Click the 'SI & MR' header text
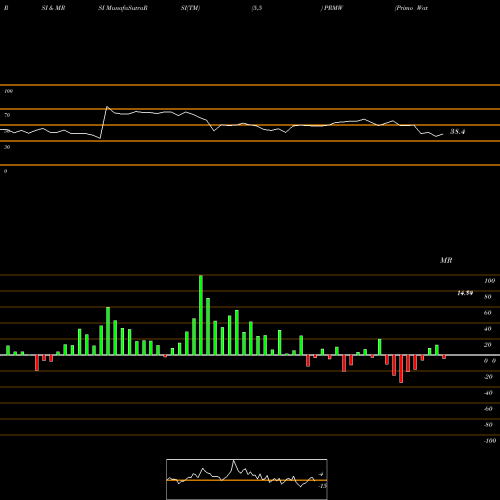The image size is (500, 500). click(x=53, y=8)
